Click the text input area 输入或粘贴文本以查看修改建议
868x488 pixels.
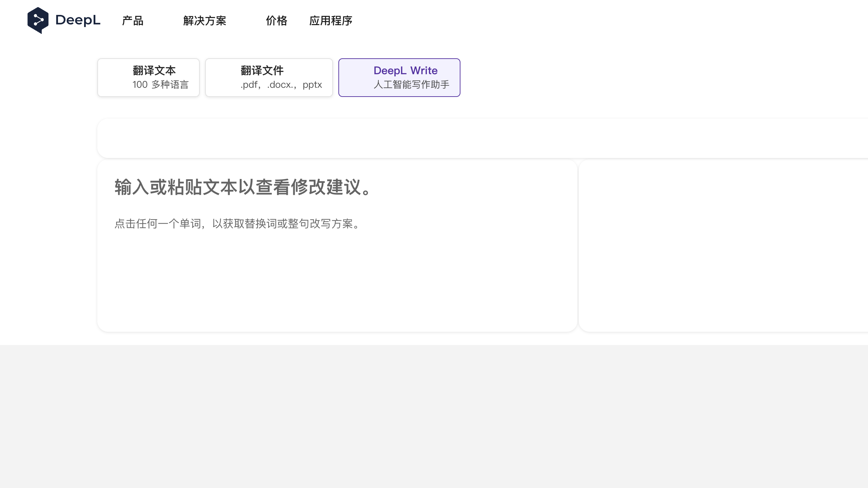pyautogui.click(x=337, y=246)
